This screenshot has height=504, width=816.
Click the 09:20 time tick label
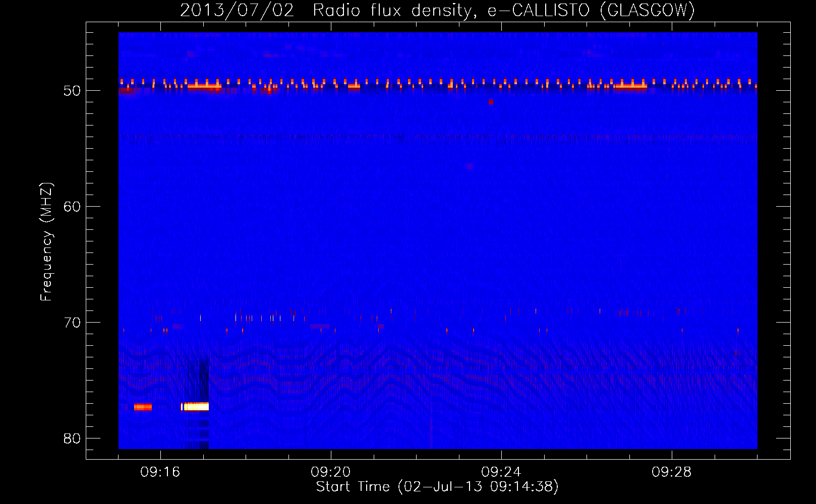click(330, 472)
